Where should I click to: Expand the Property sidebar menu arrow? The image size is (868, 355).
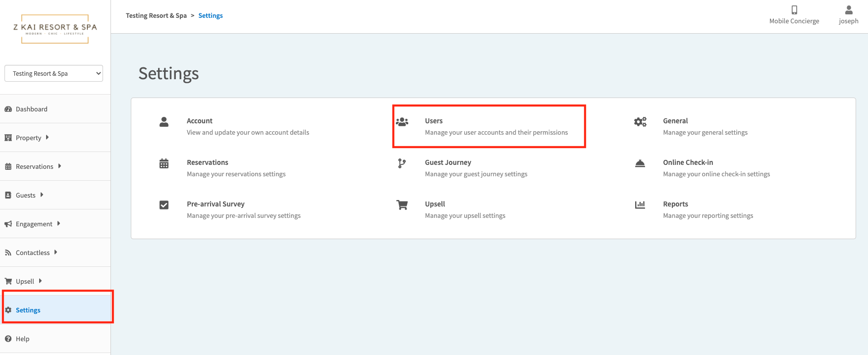(x=47, y=138)
